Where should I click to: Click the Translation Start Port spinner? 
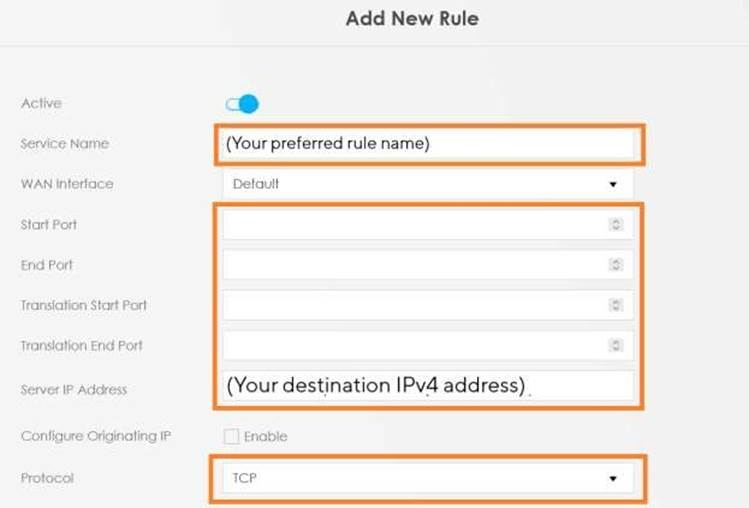pos(616,305)
